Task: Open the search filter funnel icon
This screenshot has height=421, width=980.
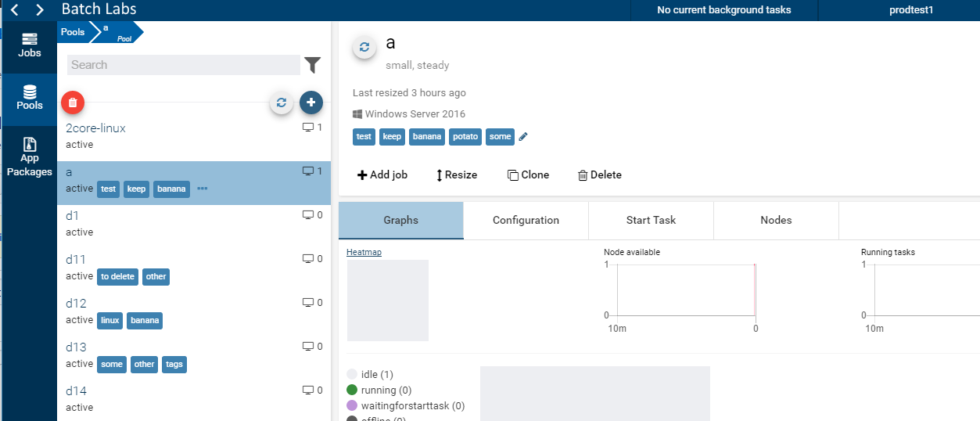Action: [313, 65]
